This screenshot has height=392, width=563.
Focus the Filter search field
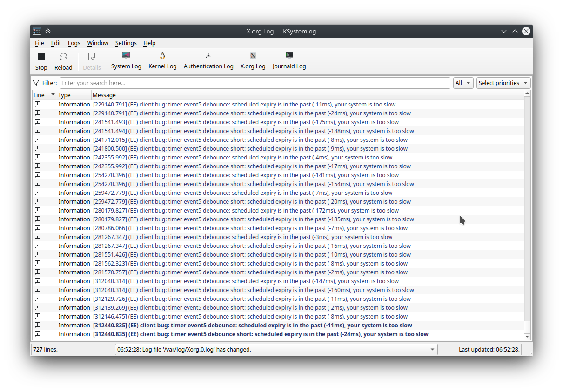tap(255, 83)
